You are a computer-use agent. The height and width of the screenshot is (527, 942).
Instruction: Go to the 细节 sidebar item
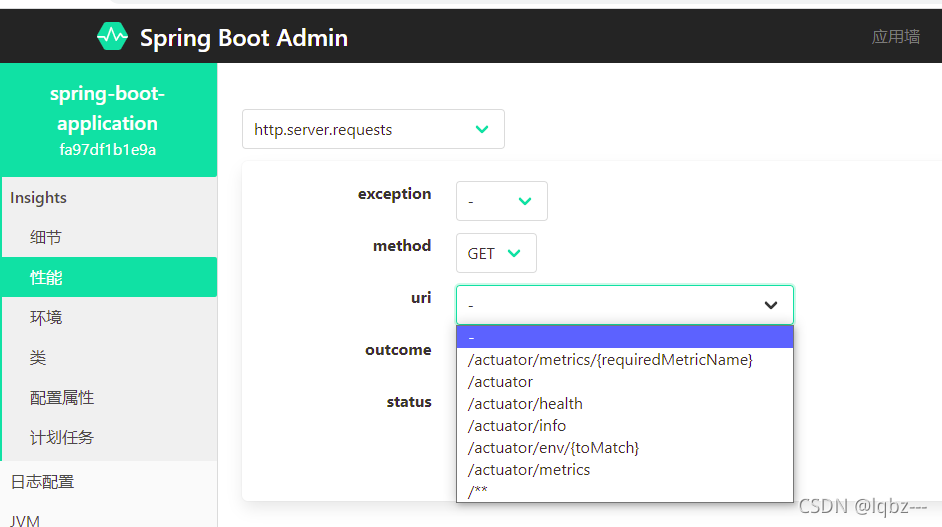pyautogui.click(x=46, y=238)
